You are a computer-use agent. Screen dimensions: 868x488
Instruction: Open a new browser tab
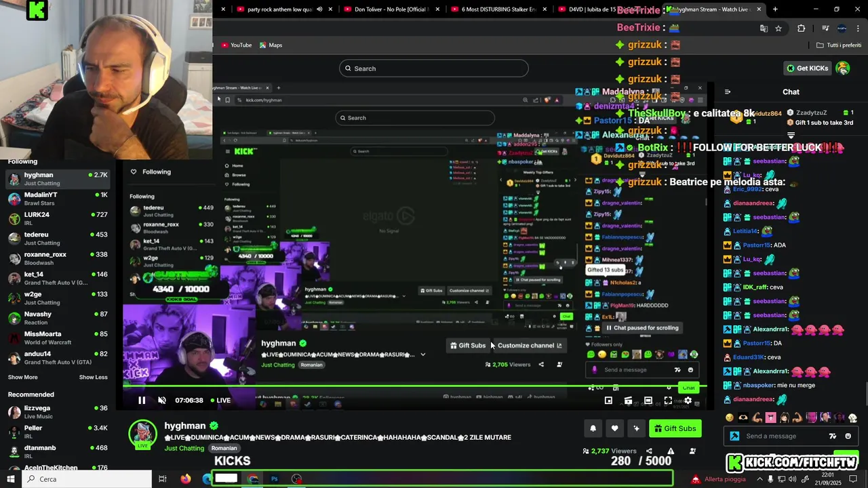coord(775,9)
